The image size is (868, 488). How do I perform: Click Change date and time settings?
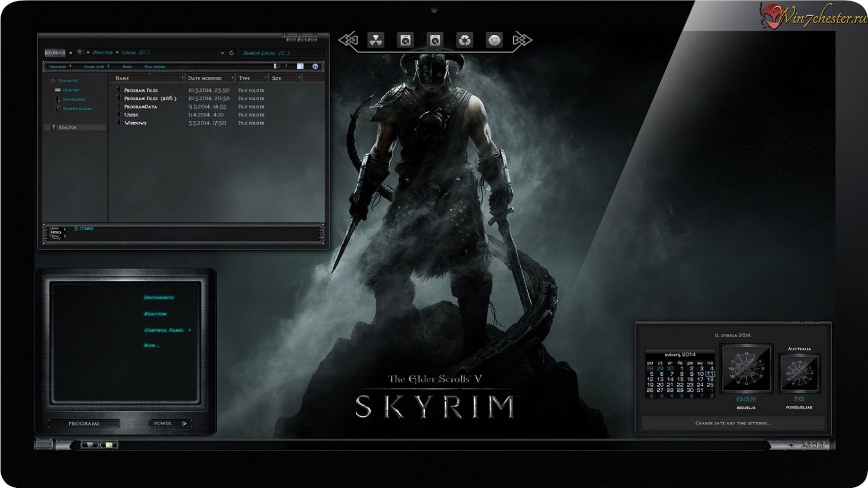(x=733, y=423)
